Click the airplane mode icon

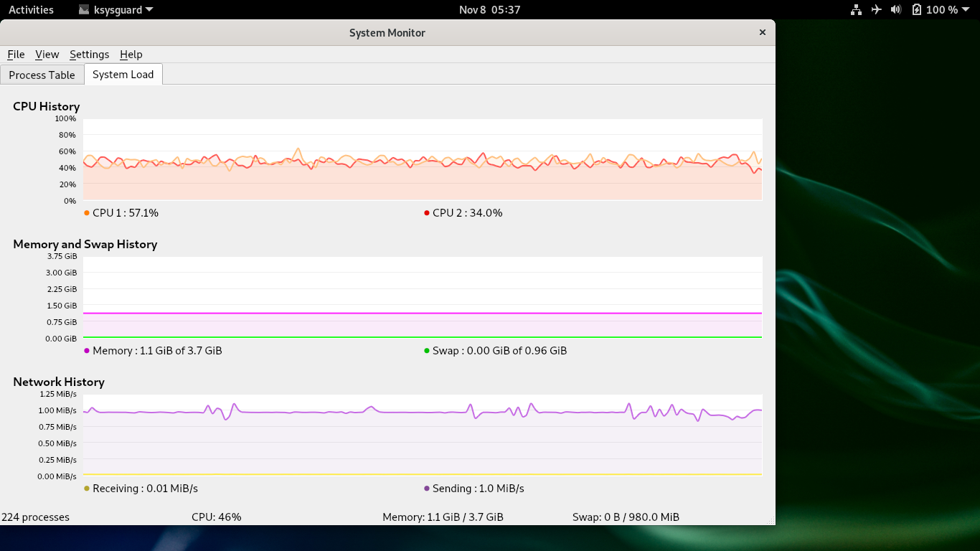pos(876,9)
